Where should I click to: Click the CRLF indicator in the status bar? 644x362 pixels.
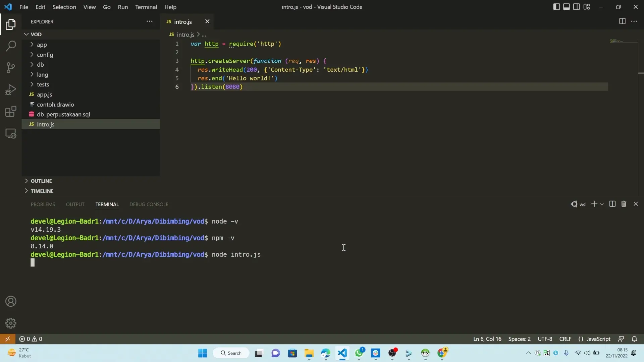coord(566,339)
